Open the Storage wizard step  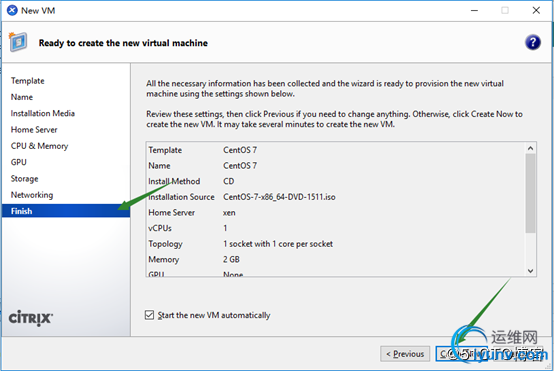pos(24,178)
